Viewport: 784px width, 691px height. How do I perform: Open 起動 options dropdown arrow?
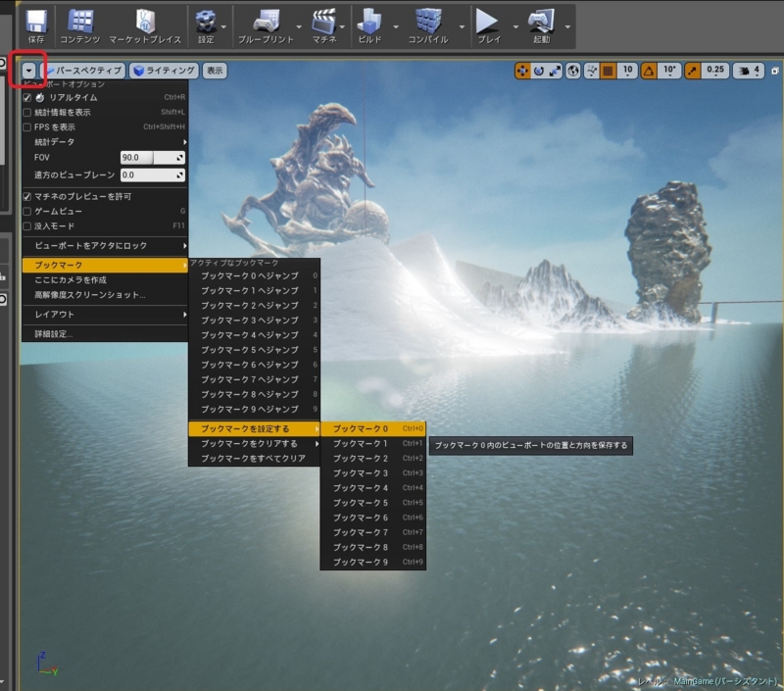567,26
